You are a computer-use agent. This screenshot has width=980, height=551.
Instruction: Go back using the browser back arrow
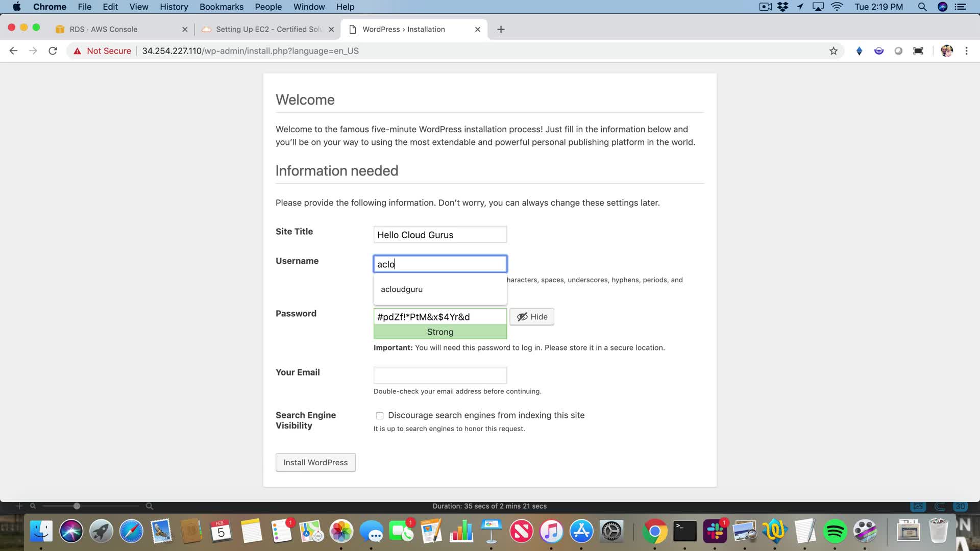coord(14,51)
